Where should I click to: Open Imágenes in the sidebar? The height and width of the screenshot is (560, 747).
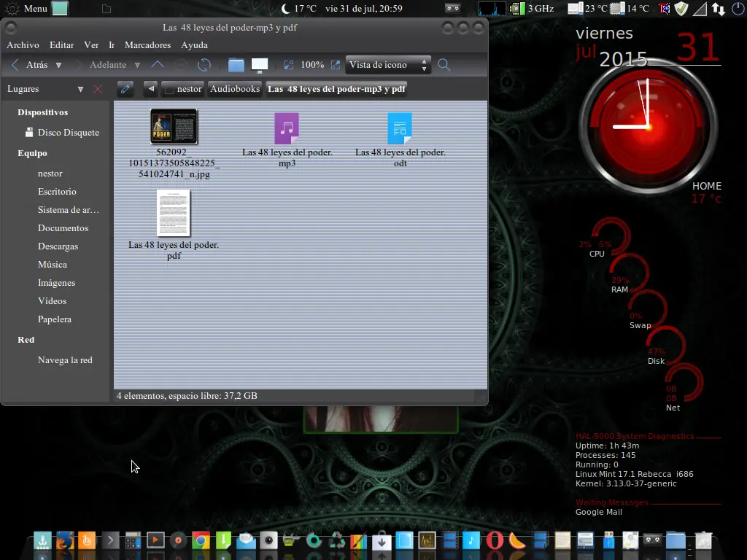[57, 283]
